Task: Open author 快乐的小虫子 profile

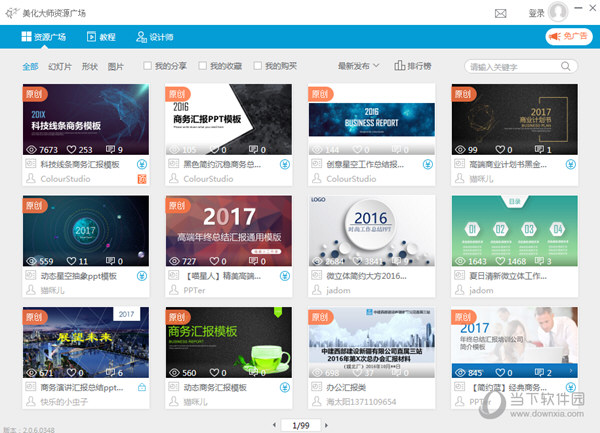Action: pyautogui.click(x=64, y=402)
